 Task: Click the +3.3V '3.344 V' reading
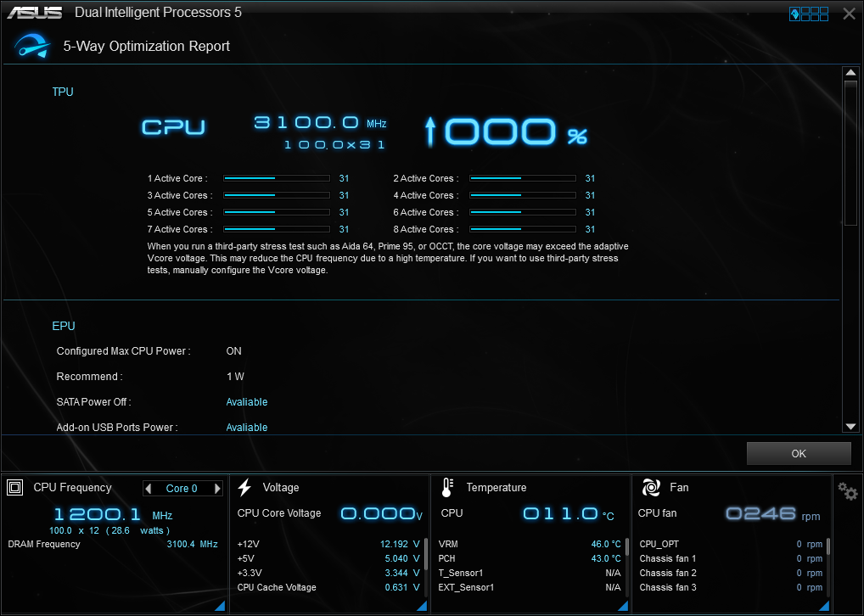click(402, 574)
